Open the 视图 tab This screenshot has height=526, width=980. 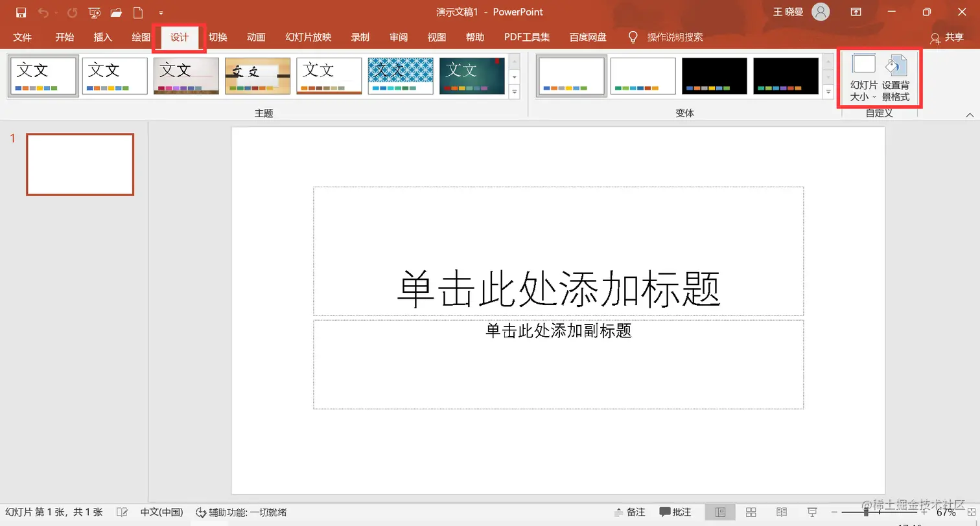437,37
